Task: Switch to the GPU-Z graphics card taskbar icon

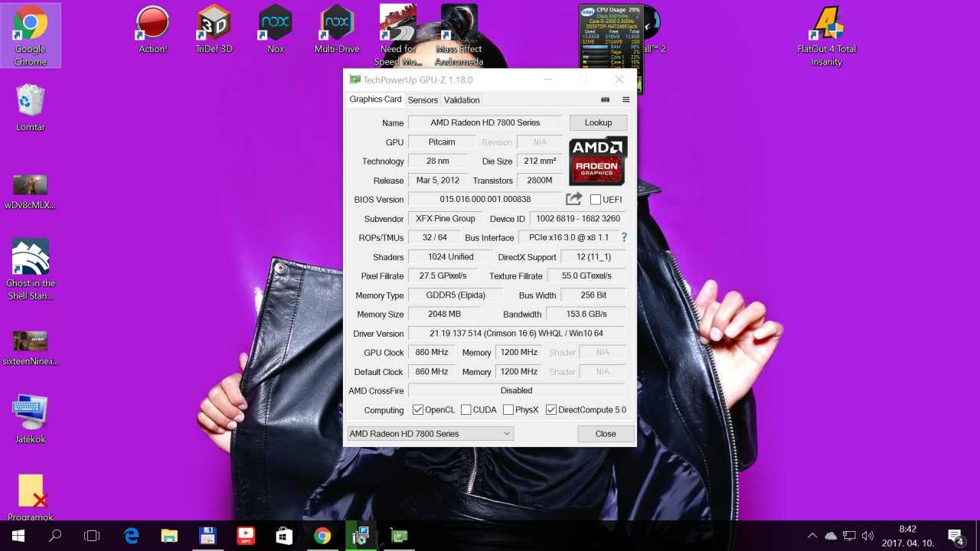Action: [399, 536]
